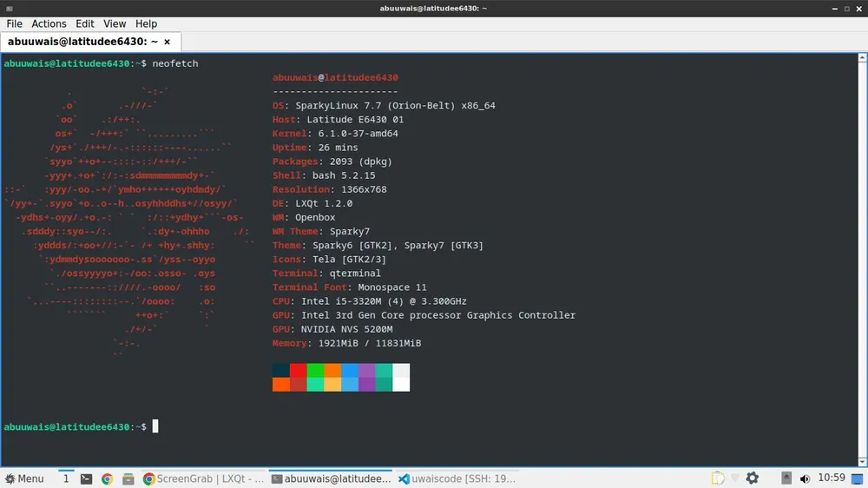Click the Theme line Sparky6 [GTK2]

pyautogui.click(x=378, y=246)
